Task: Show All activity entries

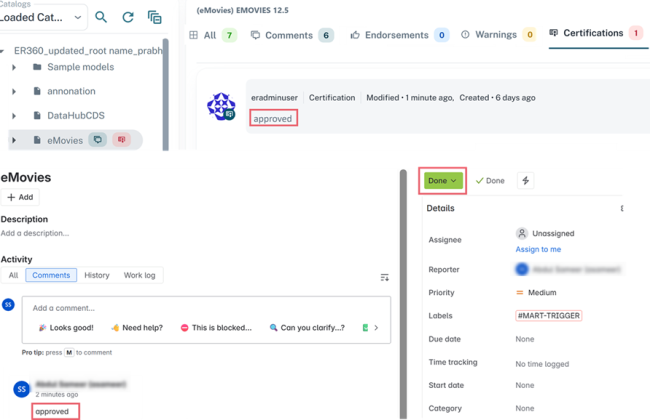Action: [x=13, y=275]
